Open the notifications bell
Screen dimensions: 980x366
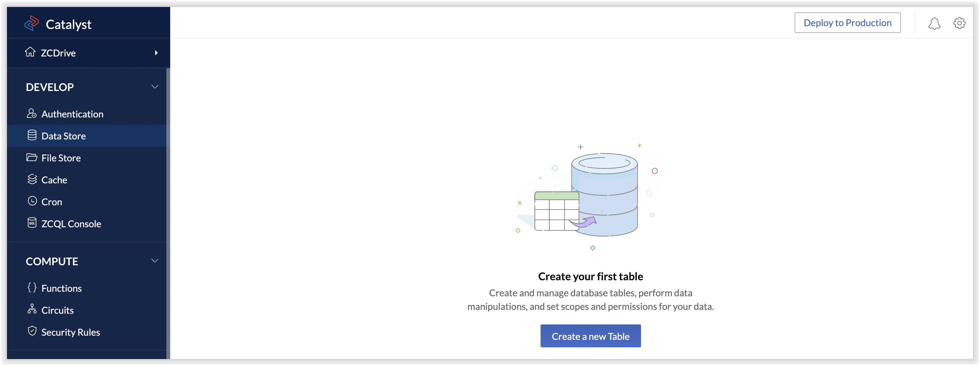click(934, 23)
